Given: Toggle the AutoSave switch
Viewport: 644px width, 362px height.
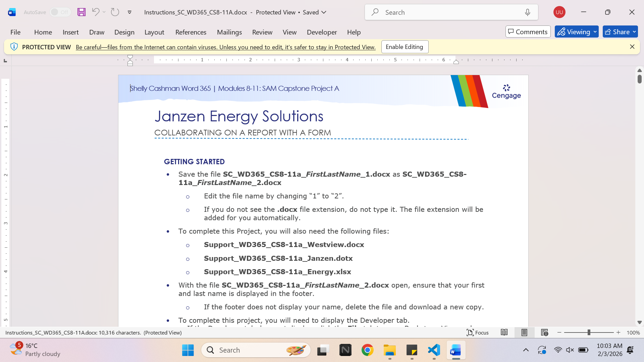Looking at the screenshot, I should [60, 12].
